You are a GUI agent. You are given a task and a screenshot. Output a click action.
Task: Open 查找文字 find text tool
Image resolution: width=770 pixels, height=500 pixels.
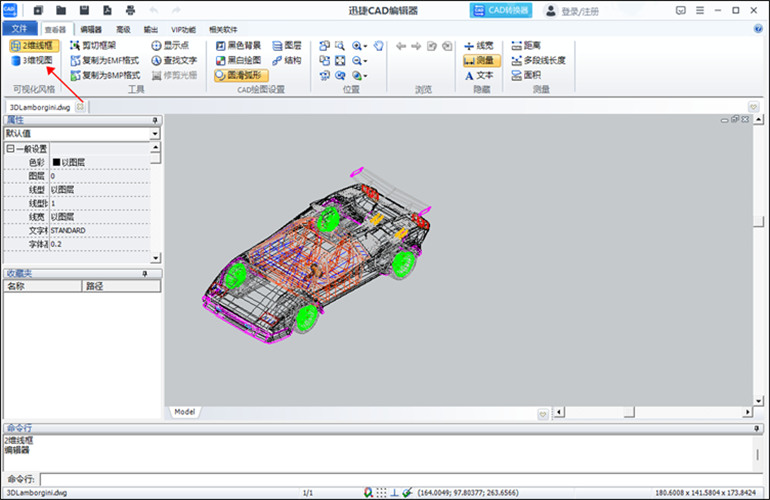pyautogui.click(x=174, y=60)
